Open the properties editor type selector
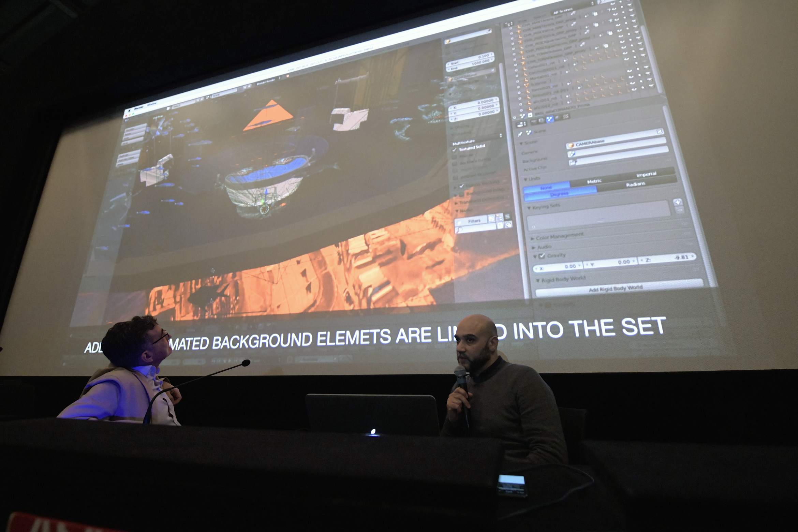Image resolution: width=798 pixels, height=532 pixels. (522, 125)
